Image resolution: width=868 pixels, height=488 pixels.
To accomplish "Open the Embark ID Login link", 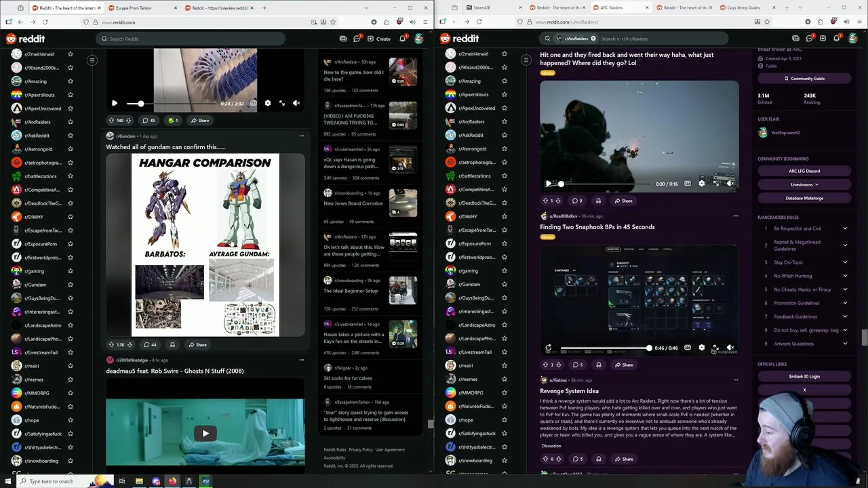I will coord(804,376).
